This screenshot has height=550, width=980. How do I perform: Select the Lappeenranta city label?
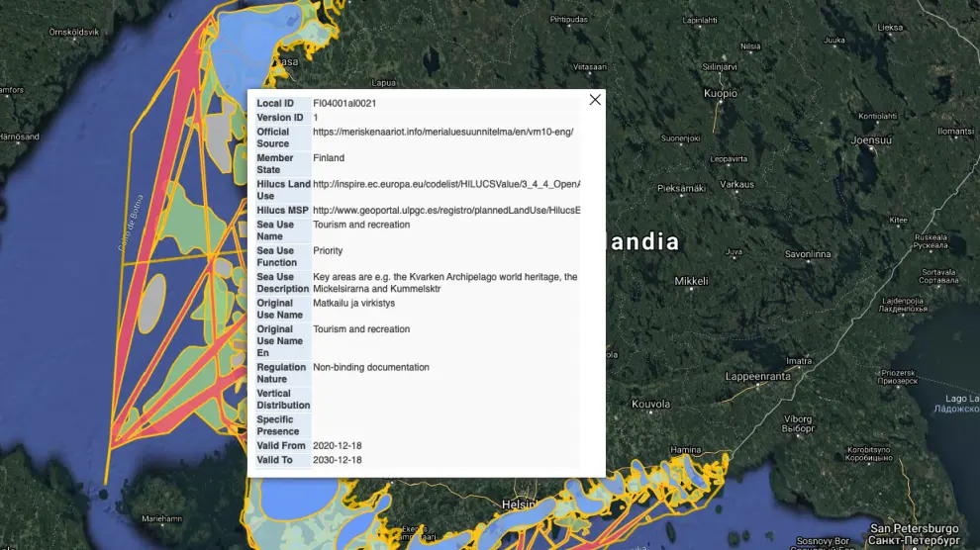pos(758,377)
